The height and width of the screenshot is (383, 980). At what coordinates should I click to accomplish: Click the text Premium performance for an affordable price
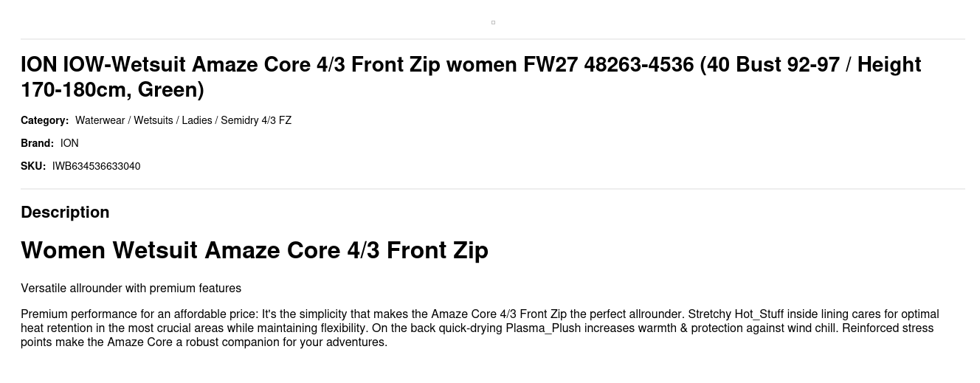(x=139, y=314)
